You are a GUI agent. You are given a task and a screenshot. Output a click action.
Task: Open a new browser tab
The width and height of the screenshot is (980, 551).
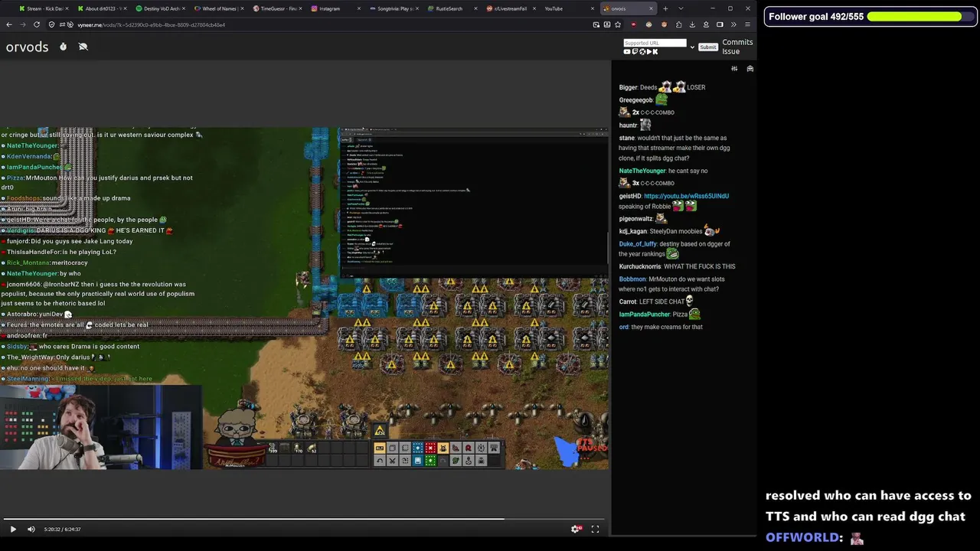point(665,8)
